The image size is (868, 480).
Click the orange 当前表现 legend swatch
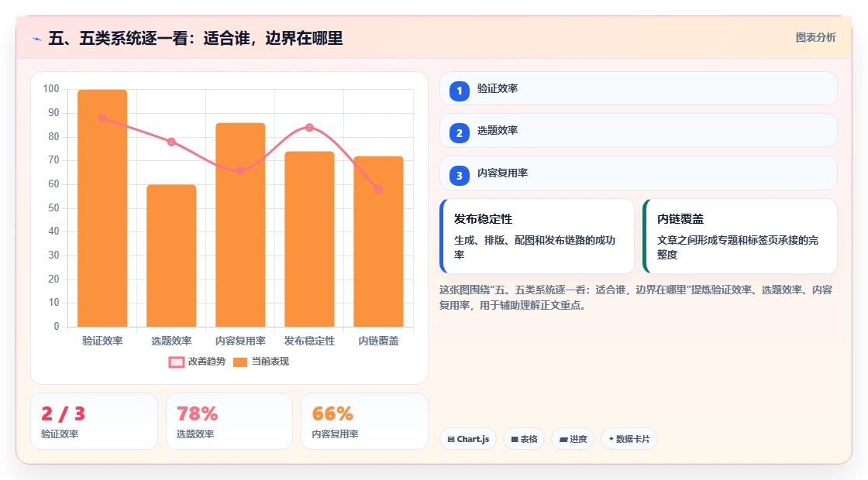(240, 362)
